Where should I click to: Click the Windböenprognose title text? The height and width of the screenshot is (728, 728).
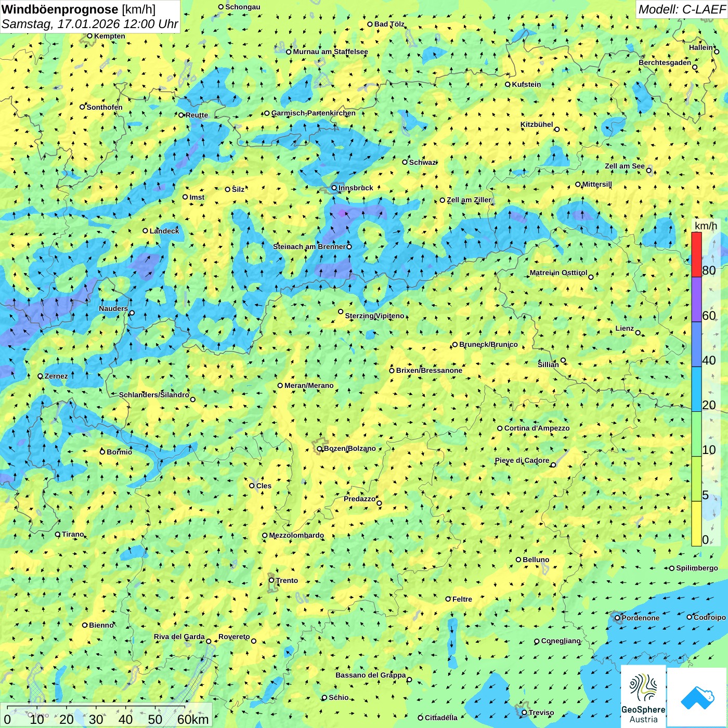(60, 9)
